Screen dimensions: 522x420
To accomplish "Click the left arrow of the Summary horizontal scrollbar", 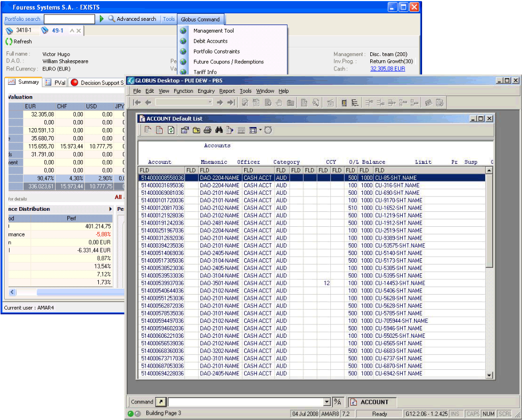I will click(12, 292).
